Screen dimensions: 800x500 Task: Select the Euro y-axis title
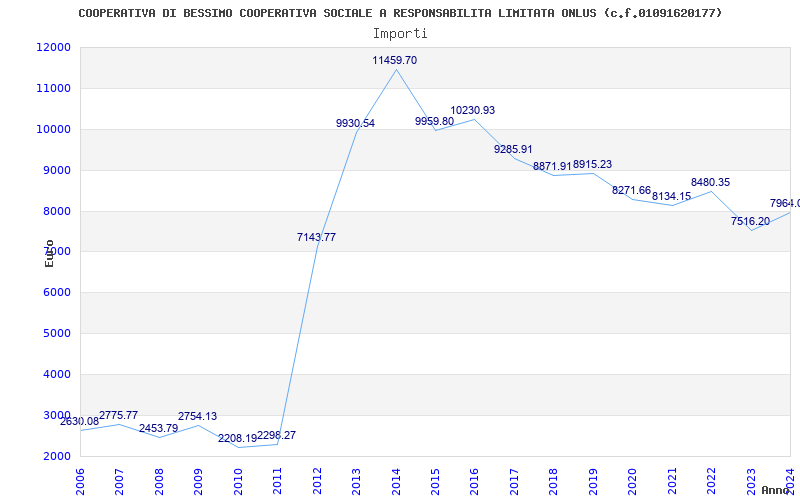(49, 254)
